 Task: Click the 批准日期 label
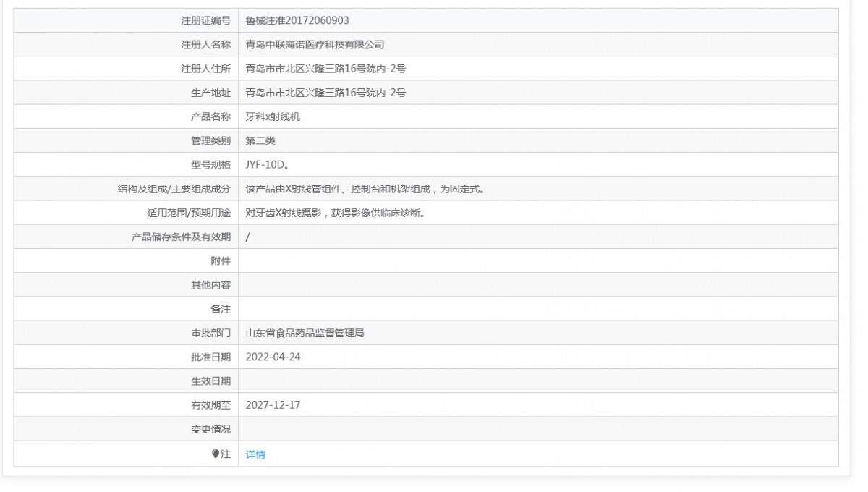coord(210,357)
